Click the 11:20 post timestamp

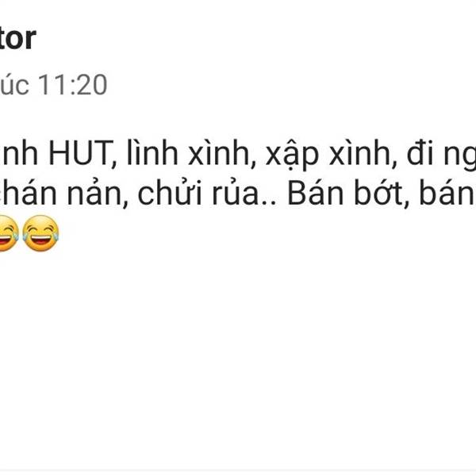click(x=72, y=85)
